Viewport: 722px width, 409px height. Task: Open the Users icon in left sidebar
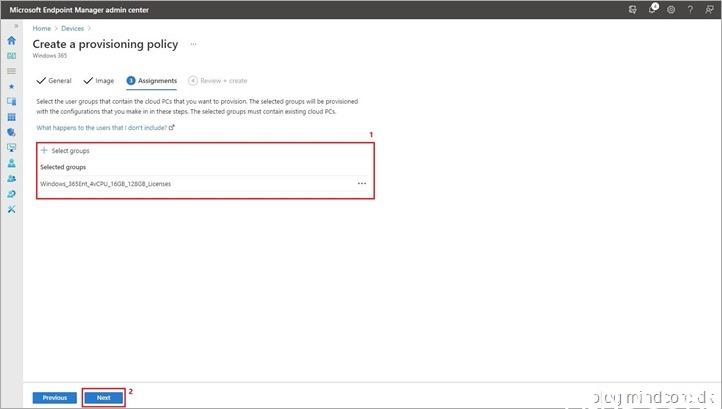click(12, 163)
